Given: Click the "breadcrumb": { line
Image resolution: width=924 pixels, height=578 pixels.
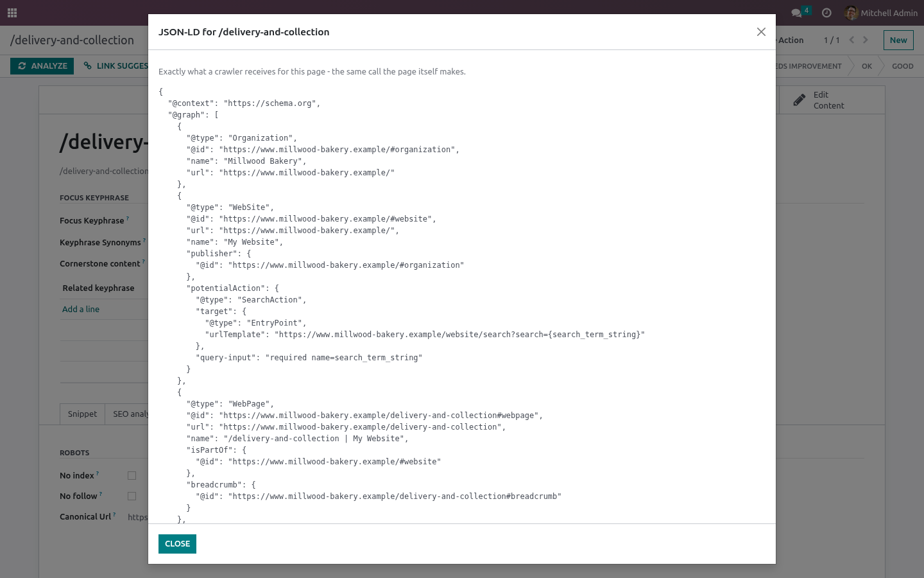Looking at the screenshot, I should point(221,485).
